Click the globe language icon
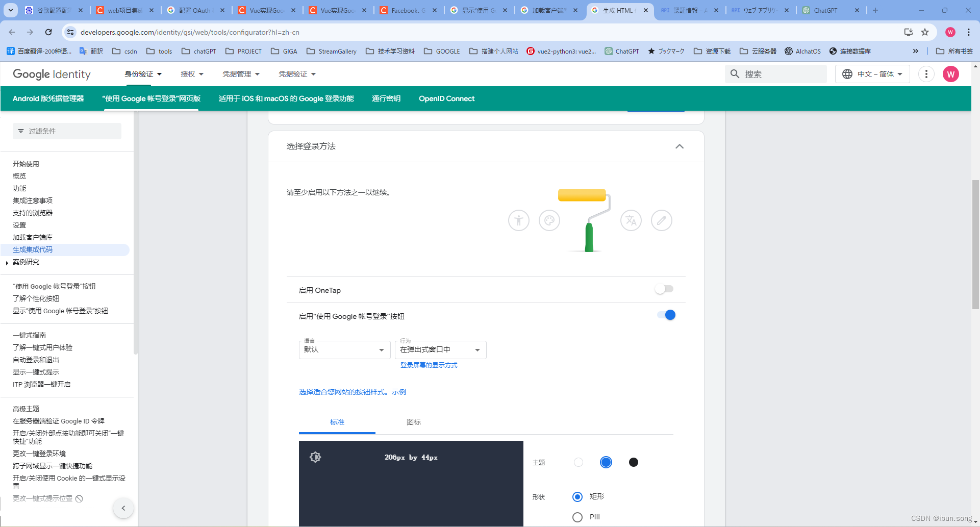The height and width of the screenshot is (527, 980). [x=847, y=74]
